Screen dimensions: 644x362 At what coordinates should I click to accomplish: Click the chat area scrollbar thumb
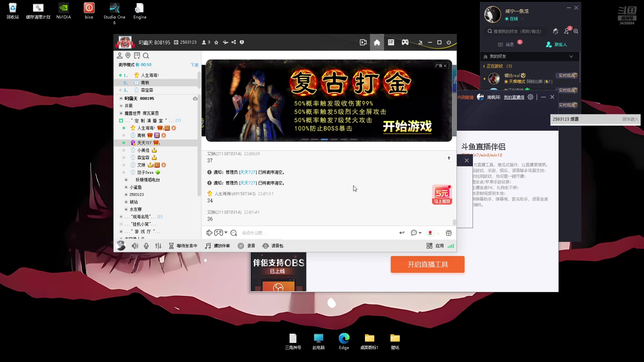click(x=454, y=223)
